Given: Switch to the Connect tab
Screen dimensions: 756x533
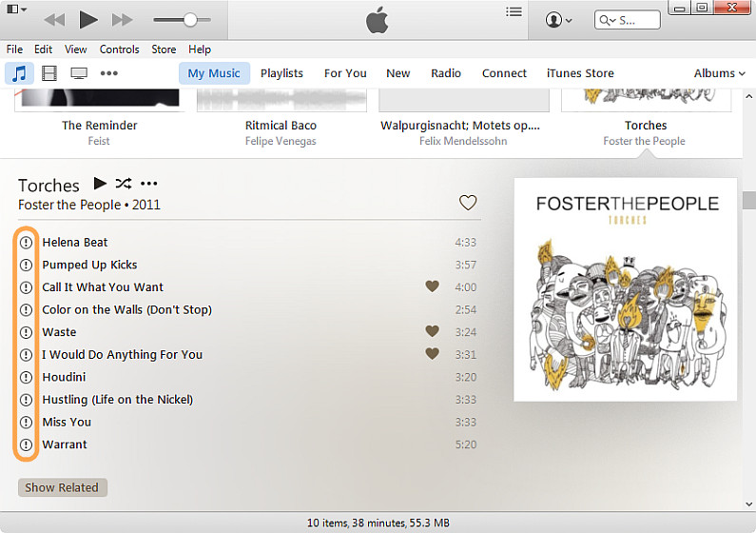Looking at the screenshot, I should [x=504, y=73].
